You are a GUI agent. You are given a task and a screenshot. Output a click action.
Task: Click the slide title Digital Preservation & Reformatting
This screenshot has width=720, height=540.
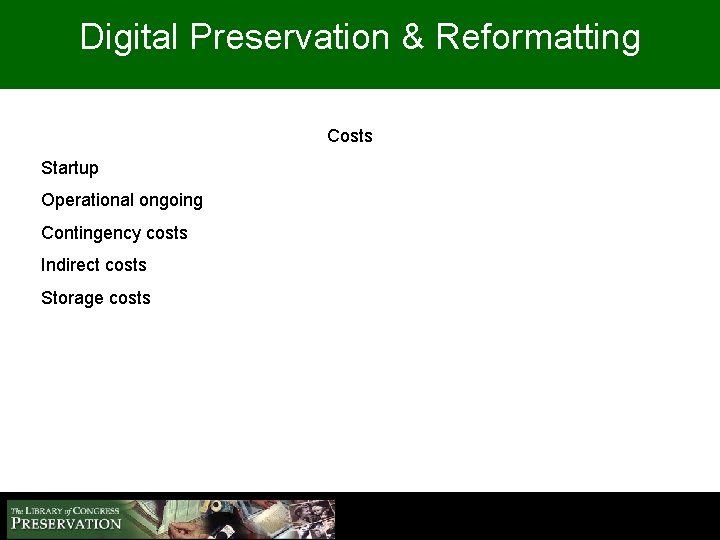[360, 38]
